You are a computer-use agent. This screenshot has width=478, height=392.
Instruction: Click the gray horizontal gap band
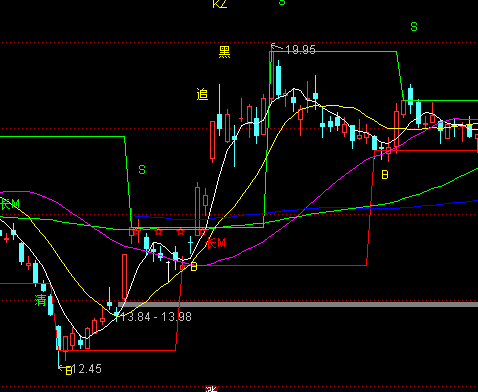[x=298, y=304]
